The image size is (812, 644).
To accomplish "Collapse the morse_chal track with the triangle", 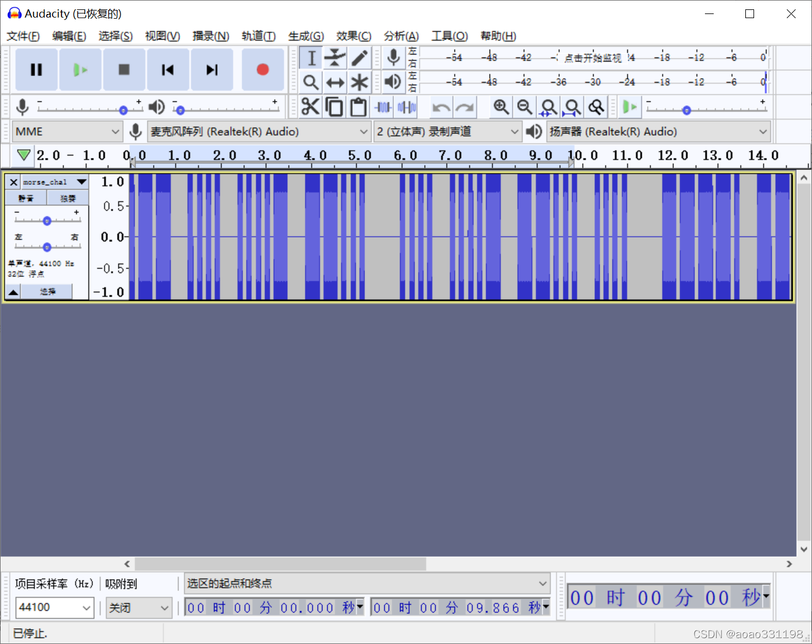I will coord(13,291).
